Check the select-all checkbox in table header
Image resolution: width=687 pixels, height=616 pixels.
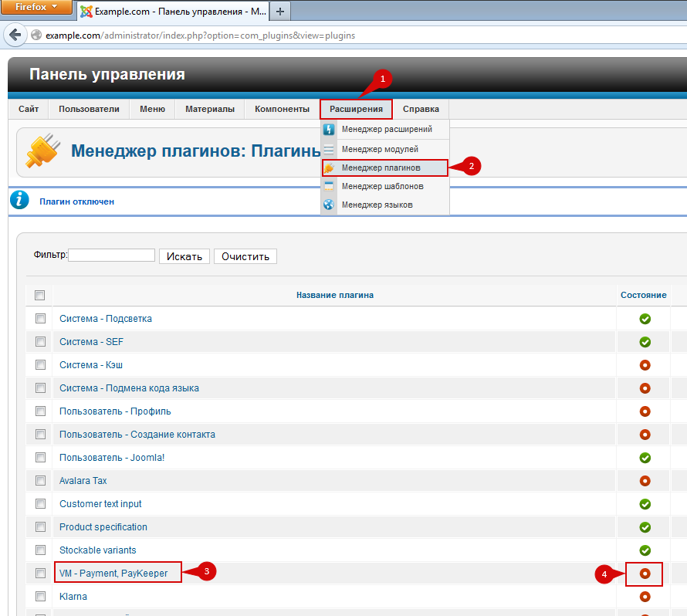click(40, 295)
